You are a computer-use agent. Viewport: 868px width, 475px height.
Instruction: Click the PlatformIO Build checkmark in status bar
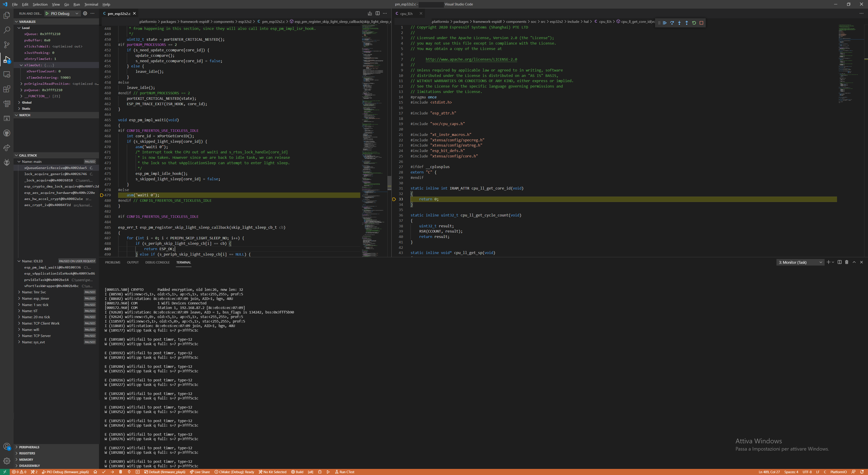point(104,472)
